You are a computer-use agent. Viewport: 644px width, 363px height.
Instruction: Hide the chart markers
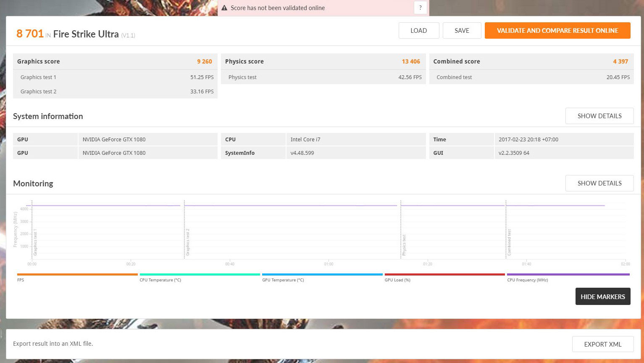pyautogui.click(x=602, y=297)
